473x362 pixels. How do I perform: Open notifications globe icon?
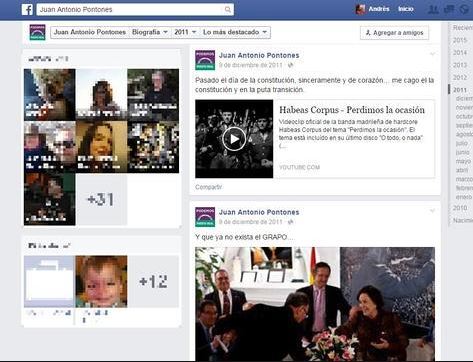[464, 9]
